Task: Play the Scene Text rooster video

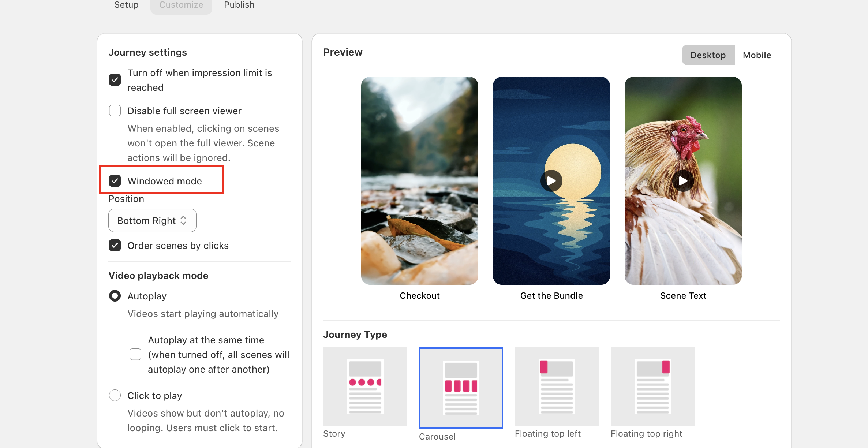Action: tap(683, 181)
